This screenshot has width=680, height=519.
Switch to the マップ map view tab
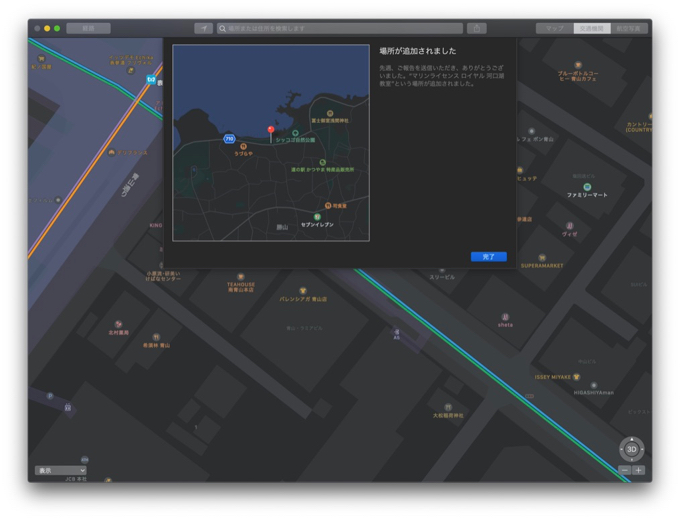coord(554,28)
